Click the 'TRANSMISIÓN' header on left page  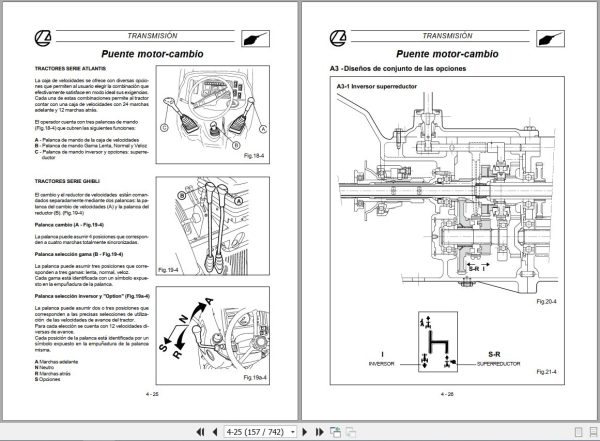(x=152, y=36)
